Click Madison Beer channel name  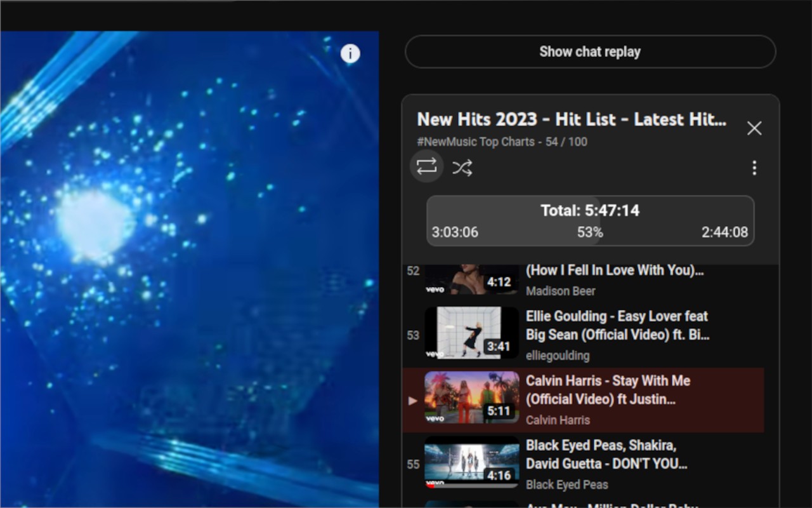pyautogui.click(x=561, y=291)
